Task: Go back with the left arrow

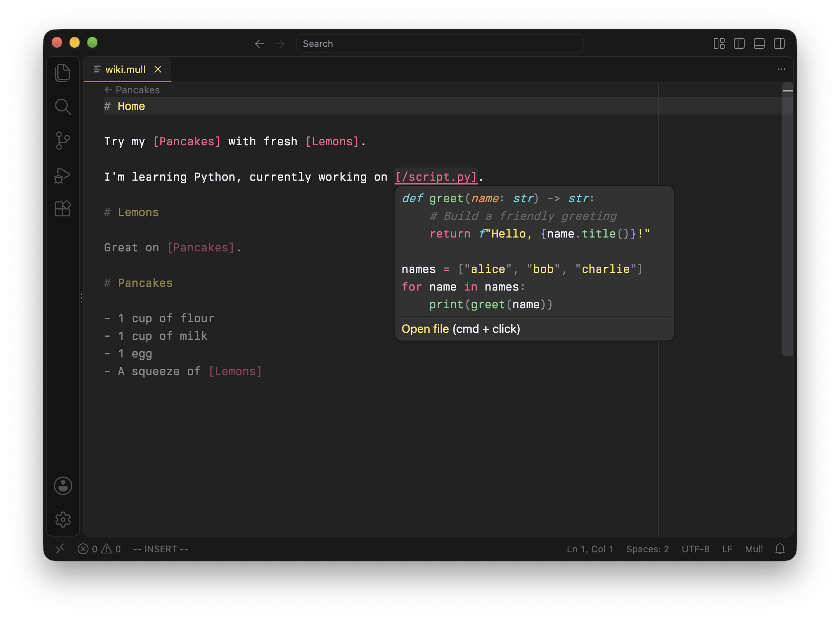Action: [260, 44]
